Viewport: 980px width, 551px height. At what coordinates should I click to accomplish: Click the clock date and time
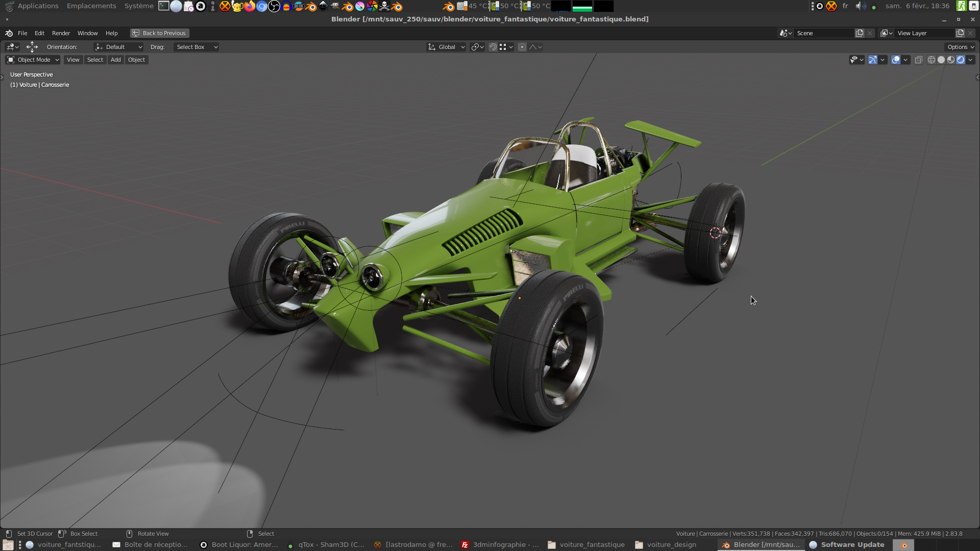pyautogui.click(x=917, y=6)
